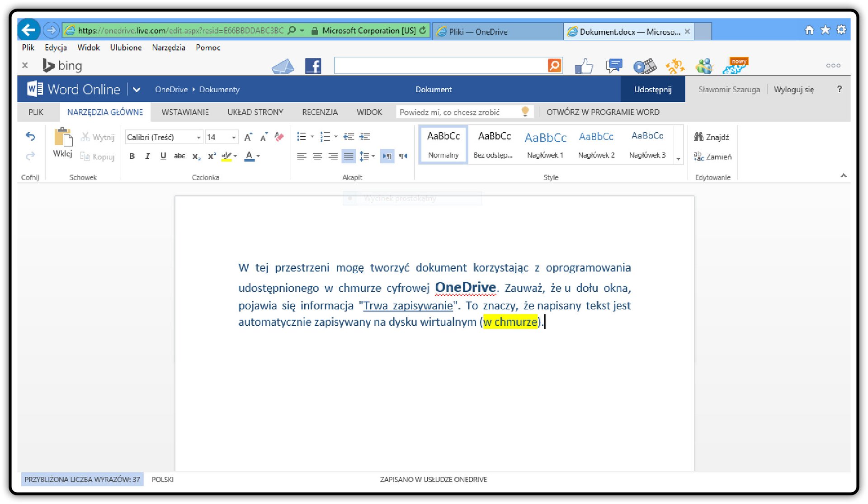This screenshot has height=504, width=868.
Task: Increase paragraph indent
Action: [x=364, y=137]
